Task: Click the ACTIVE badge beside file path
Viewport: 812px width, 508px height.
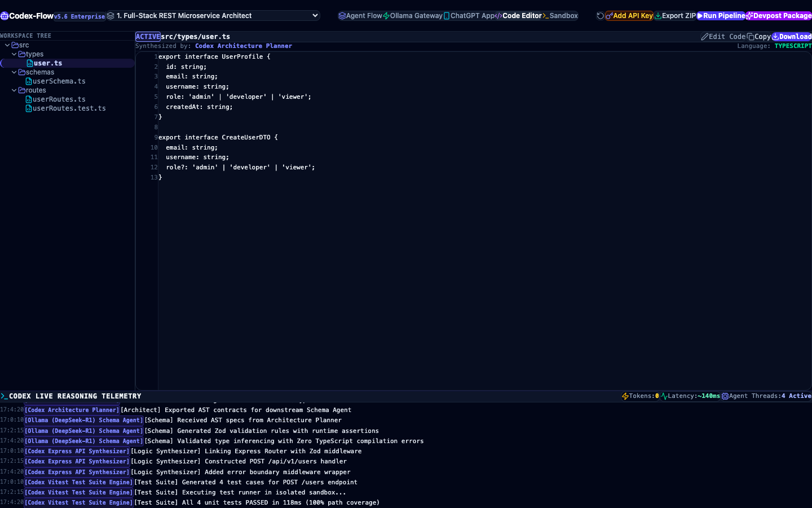Action: click(148, 37)
